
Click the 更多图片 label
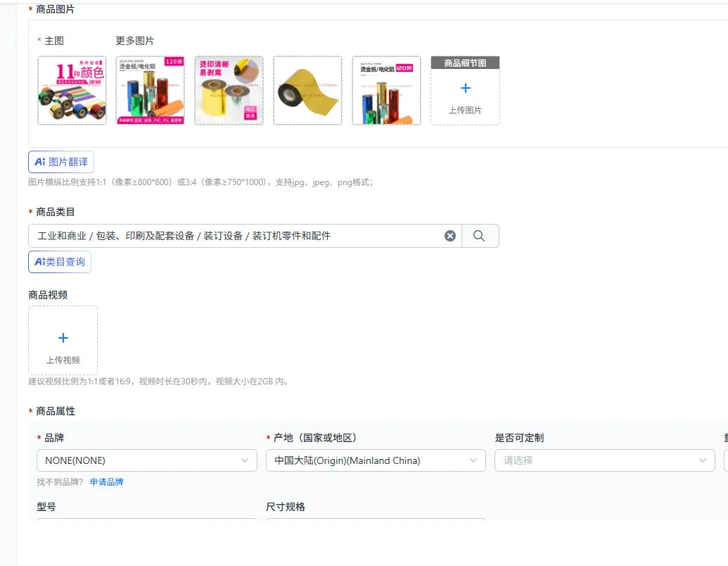point(134,41)
